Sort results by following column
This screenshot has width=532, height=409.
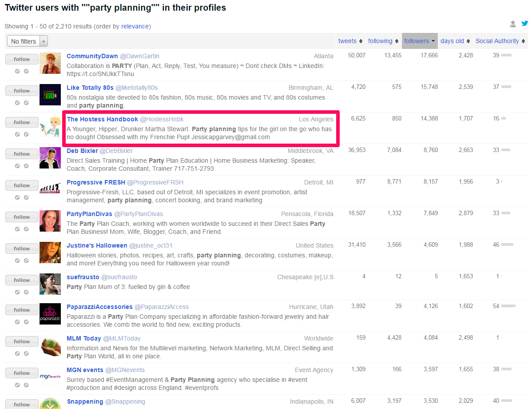[383, 41]
